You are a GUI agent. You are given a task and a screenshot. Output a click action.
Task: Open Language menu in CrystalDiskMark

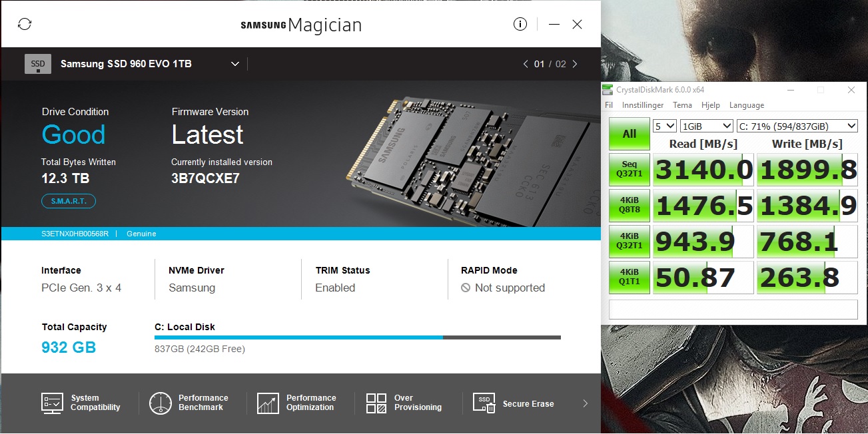point(747,105)
